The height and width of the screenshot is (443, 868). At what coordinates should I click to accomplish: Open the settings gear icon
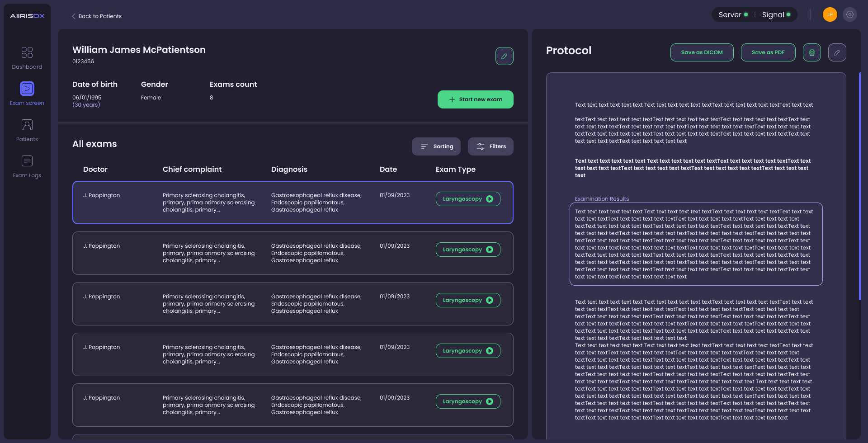click(850, 14)
